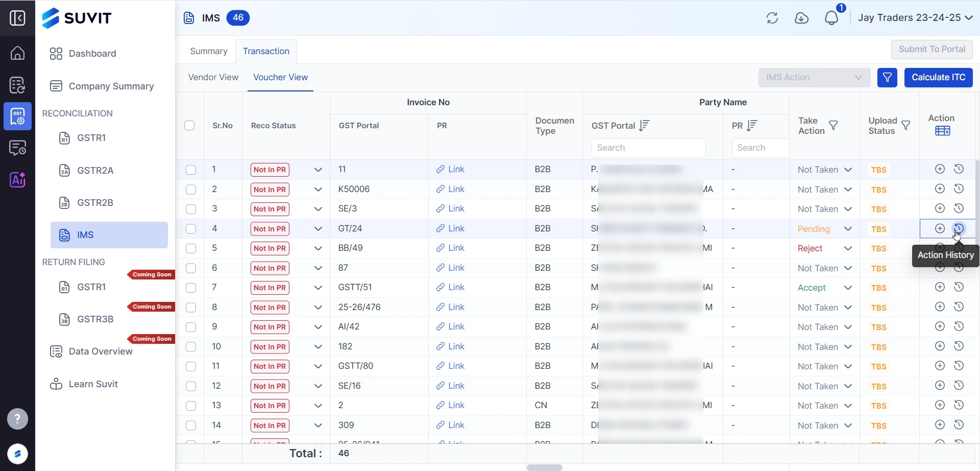This screenshot has height=471, width=980.
Task: Check the box for invoice 309 row
Action: tap(191, 426)
